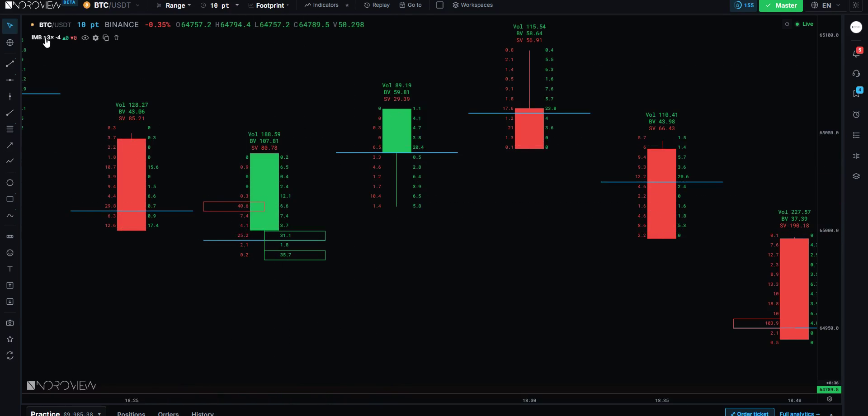Expand the Footprint style dropdown
The height and width of the screenshot is (416, 868).
(x=269, y=5)
